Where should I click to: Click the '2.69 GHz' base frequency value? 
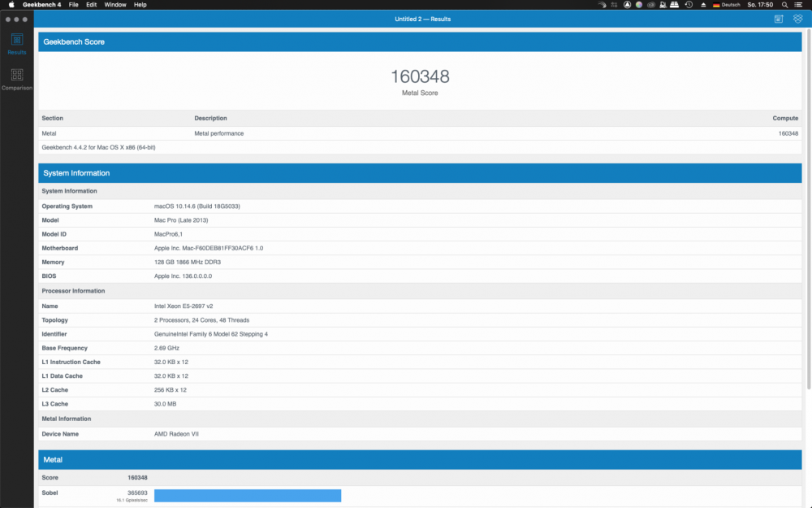166,349
